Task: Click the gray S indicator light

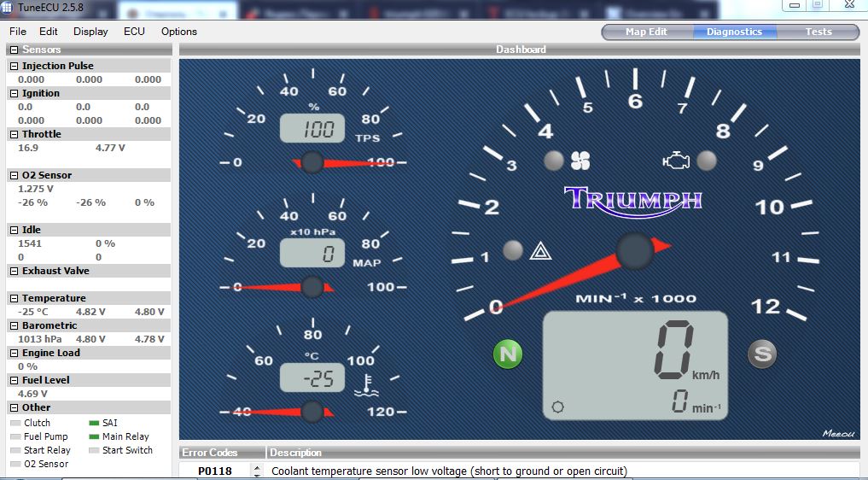Action: click(761, 354)
